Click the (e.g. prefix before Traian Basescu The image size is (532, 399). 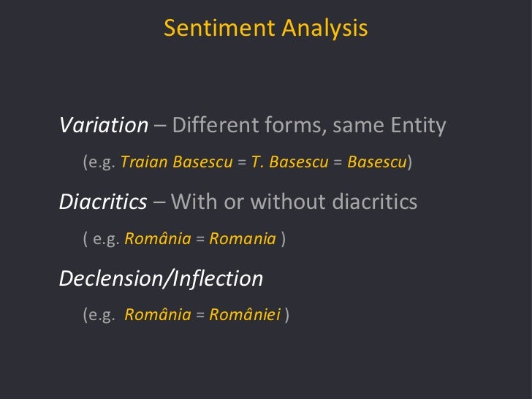pyautogui.click(x=99, y=162)
